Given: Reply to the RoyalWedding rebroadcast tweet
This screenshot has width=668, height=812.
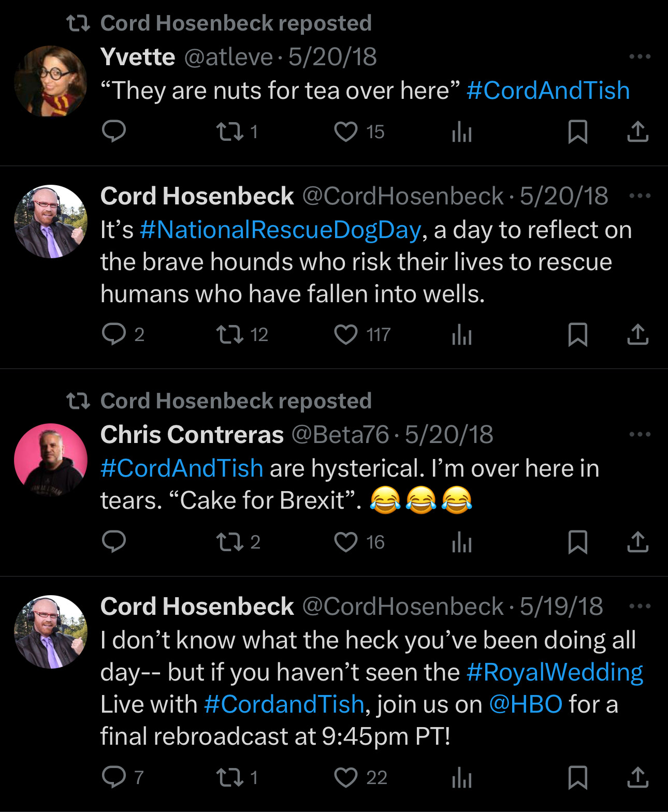Looking at the screenshot, I should click(114, 777).
